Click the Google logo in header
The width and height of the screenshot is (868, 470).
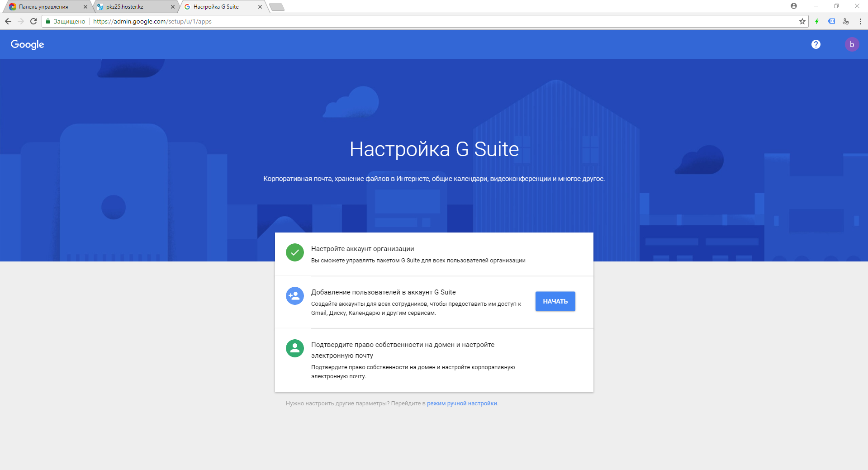[x=28, y=44]
